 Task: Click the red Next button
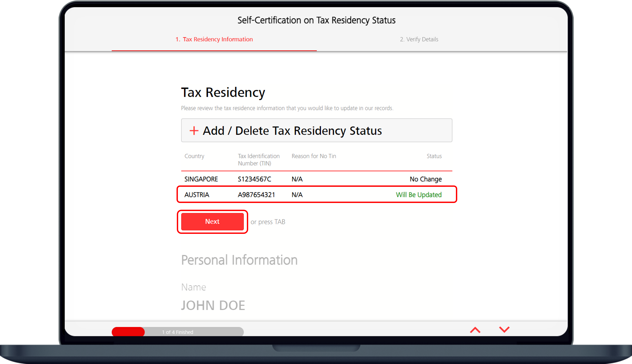(x=212, y=221)
